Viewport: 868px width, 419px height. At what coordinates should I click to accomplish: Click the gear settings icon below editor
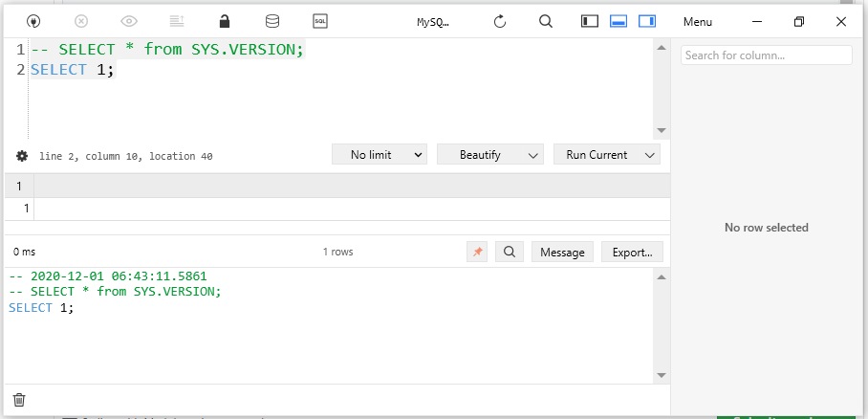[22, 156]
